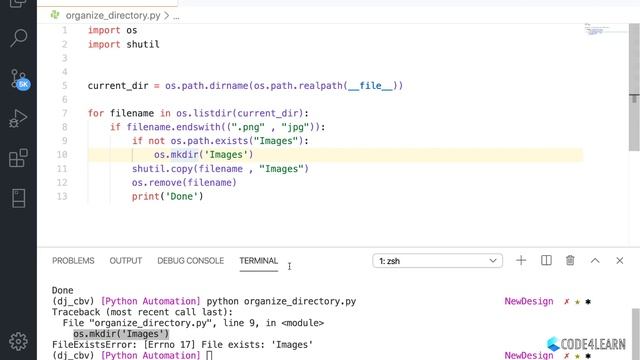The image size is (640, 360).
Task: Click the shutil.copy(filename, "Images") line
Action: tap(220, 169)
